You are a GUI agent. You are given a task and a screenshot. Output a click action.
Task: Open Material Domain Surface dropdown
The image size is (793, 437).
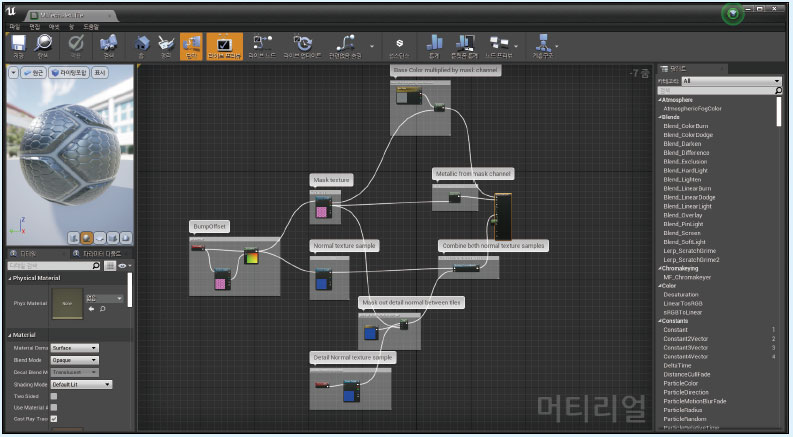[x=75, y=348]
